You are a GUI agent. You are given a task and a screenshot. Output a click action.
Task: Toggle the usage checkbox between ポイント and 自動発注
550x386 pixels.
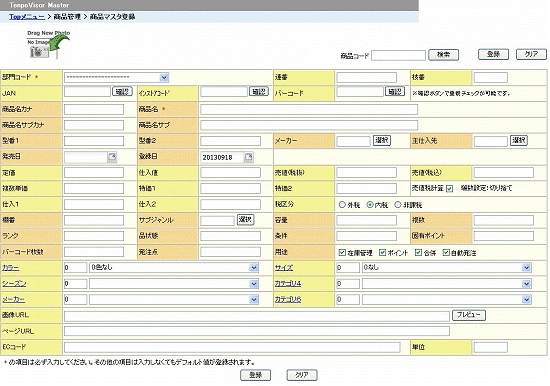tap(418, 252)
